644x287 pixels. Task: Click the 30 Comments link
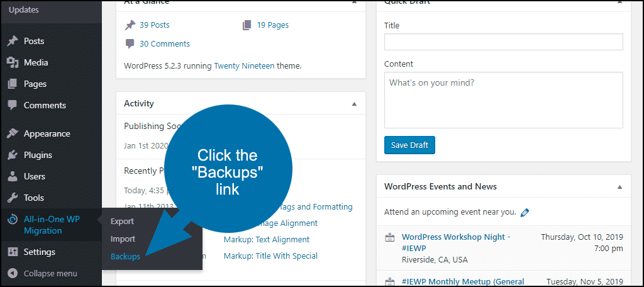point(165,44)
